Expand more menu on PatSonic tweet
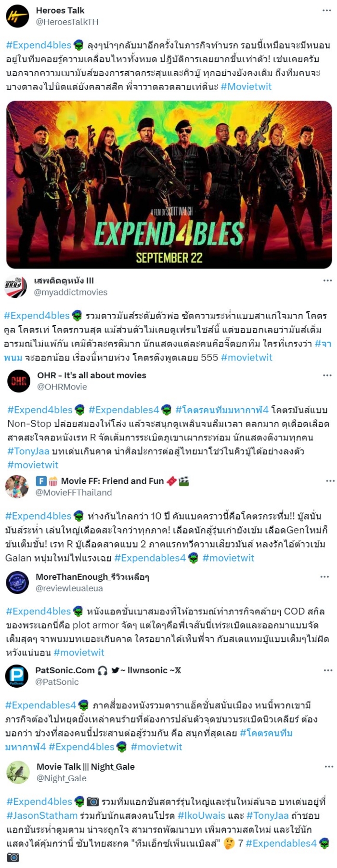337x868 pixels. pos(328,670)
